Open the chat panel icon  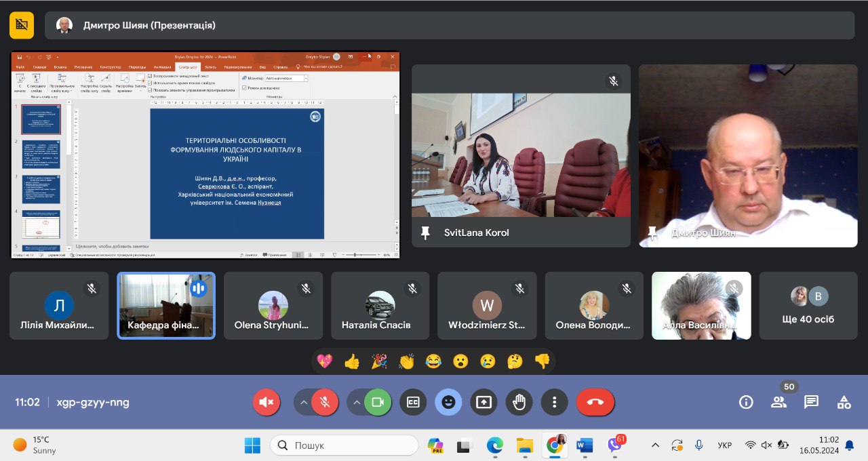(811, 402)
